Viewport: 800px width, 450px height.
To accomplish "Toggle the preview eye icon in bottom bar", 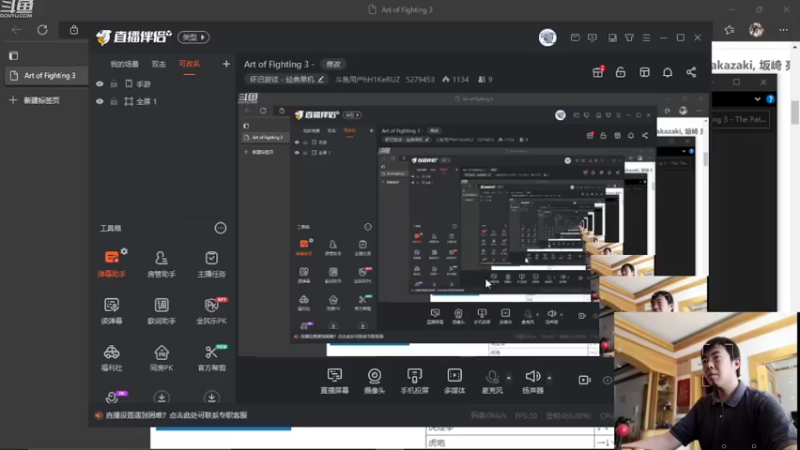I will [607, 380].
